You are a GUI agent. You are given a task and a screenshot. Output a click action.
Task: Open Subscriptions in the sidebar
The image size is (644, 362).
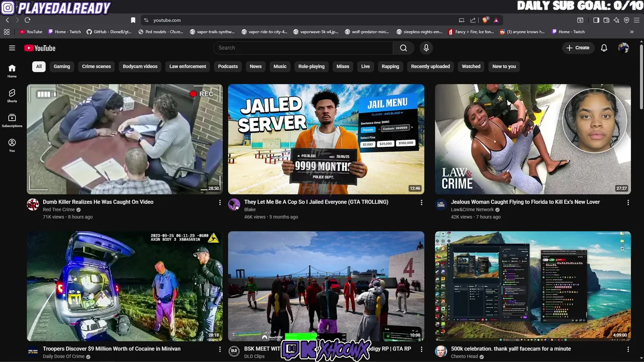coord(12,121)
